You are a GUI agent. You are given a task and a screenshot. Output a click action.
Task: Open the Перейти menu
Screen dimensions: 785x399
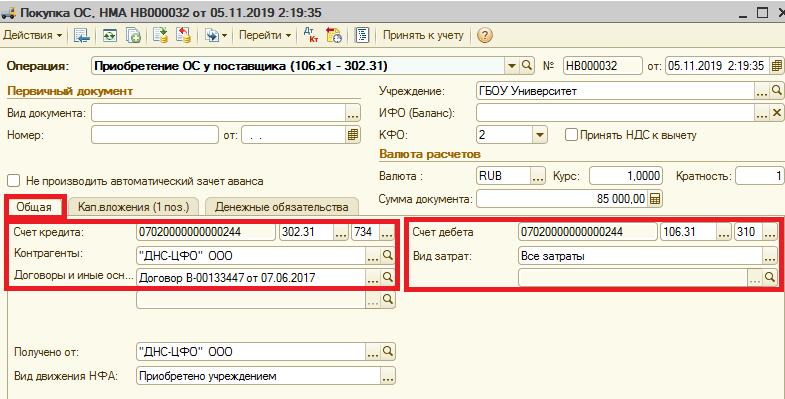tap(265, 36)
